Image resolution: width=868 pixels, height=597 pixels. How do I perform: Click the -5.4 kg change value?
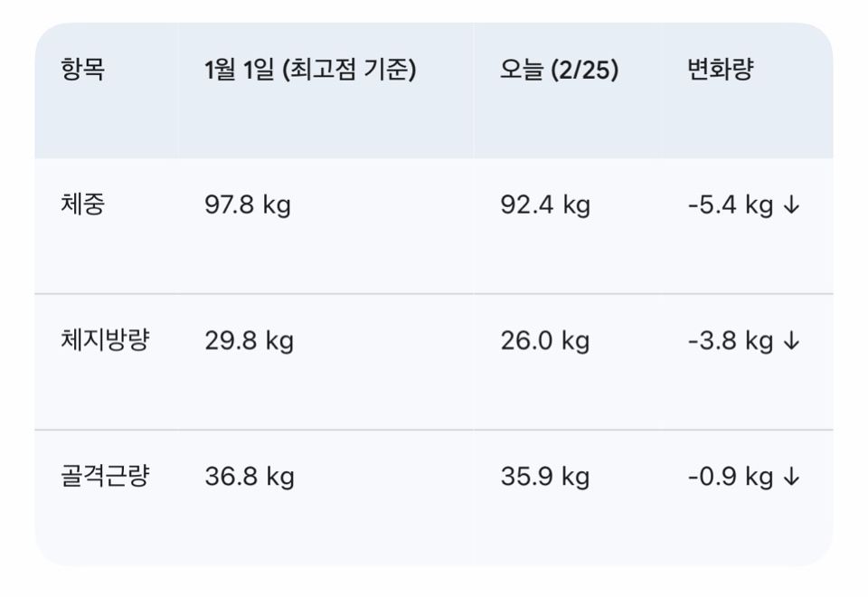(x=731, y=205)
